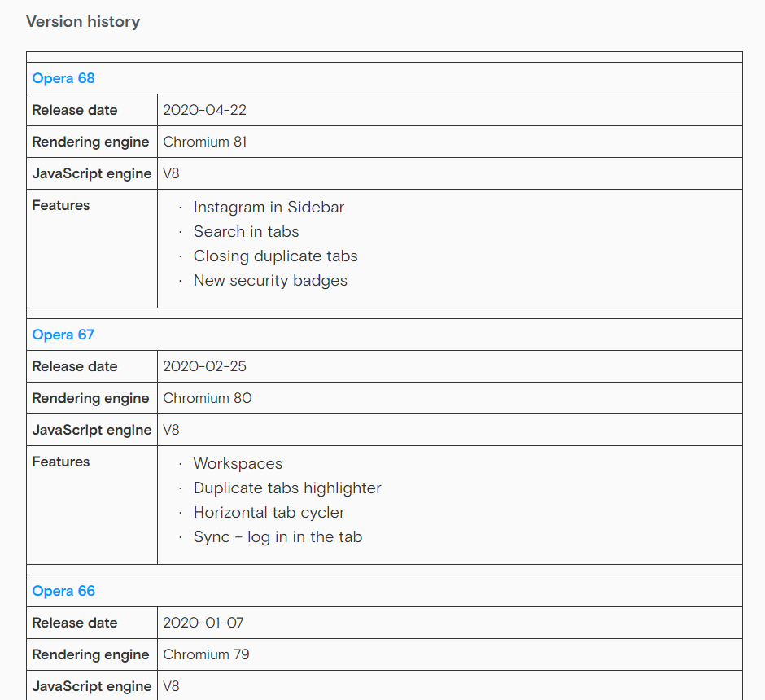Click JavaScript engine label under Opera 68
The width and height of the screenshot is (765, 700).
tap(92, 173)
